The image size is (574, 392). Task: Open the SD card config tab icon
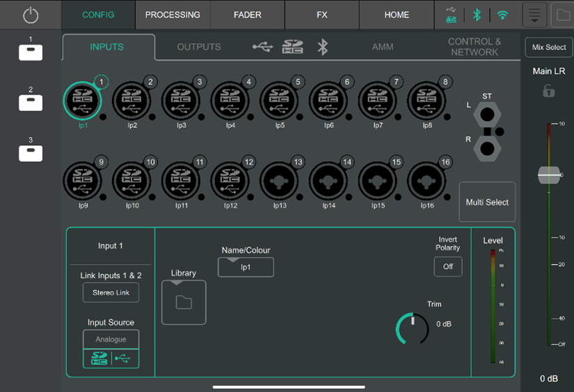point(292,47)
